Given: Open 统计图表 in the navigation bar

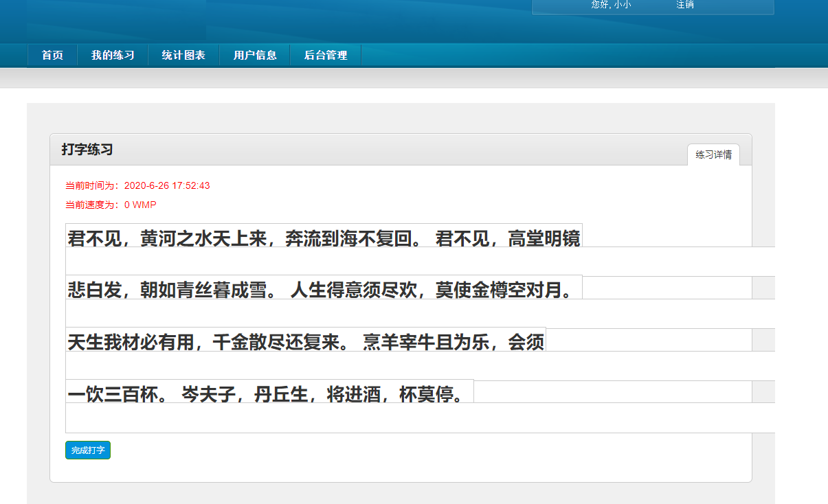Looking at the screenshot, I should tap(183, 56).
